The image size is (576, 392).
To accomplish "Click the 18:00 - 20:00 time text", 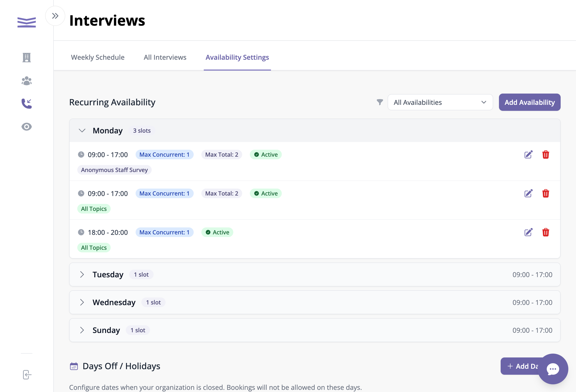I will click(x=108, y=232).
